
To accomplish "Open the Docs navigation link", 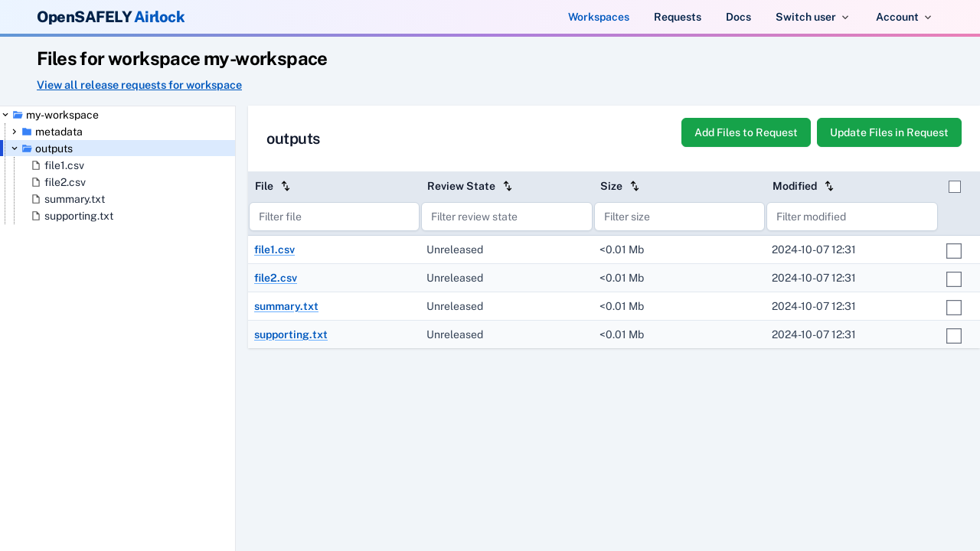I will pyautogui.click(x=738, y=17).
